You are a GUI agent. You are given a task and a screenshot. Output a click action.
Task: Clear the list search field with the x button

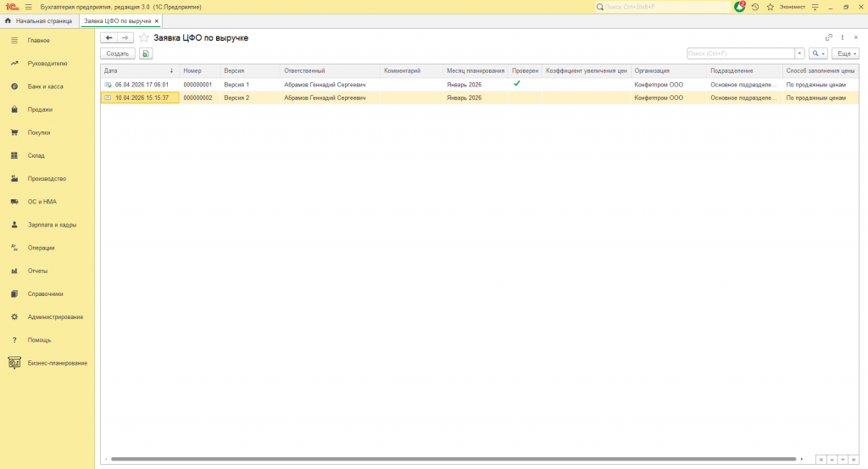pos(799,53)
